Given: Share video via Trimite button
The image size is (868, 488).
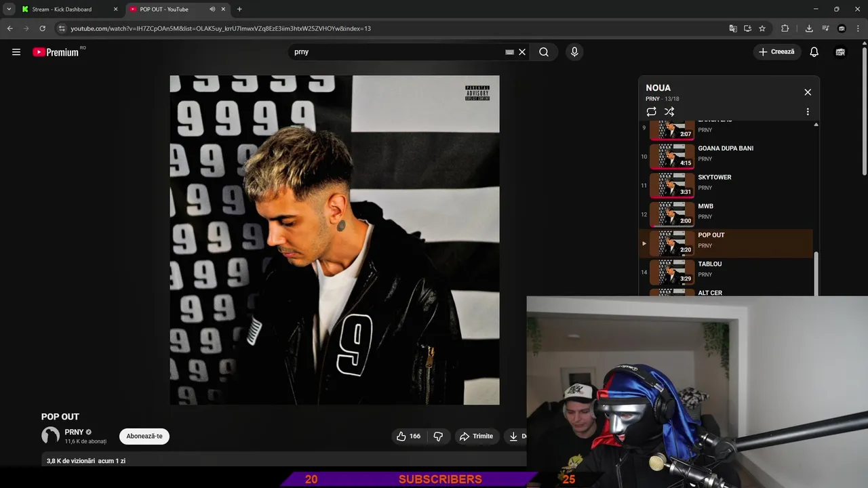Looking at the screenshot, I should (x=477, y=436).
